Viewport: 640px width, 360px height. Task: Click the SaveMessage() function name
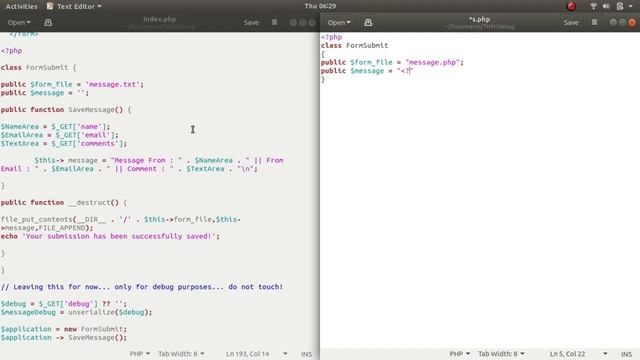point(95,110)
